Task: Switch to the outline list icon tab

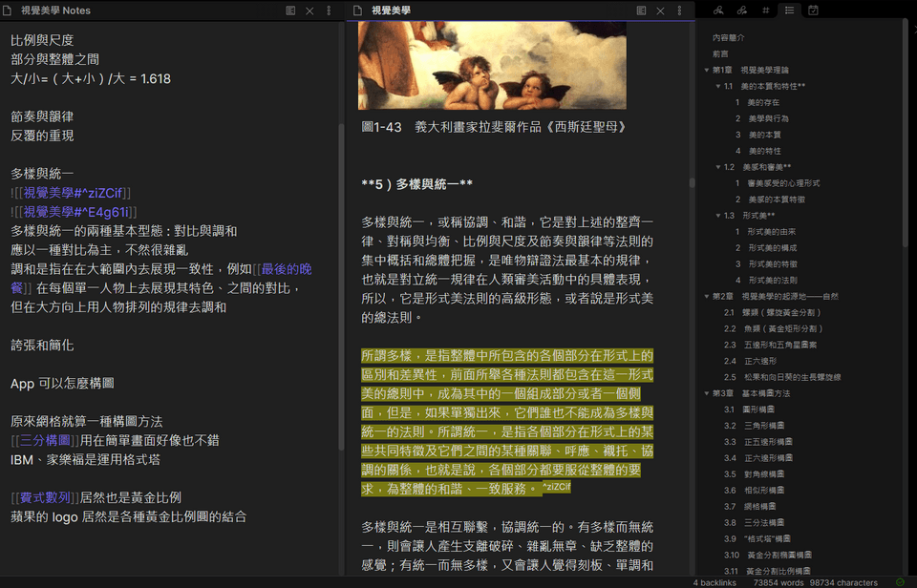Action: (789, 10)
